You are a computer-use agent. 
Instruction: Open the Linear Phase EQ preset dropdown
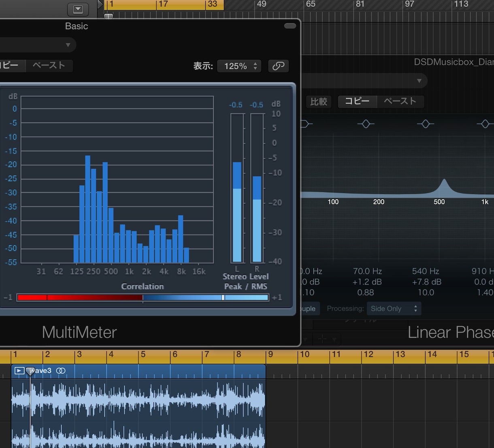pos(364,81)
